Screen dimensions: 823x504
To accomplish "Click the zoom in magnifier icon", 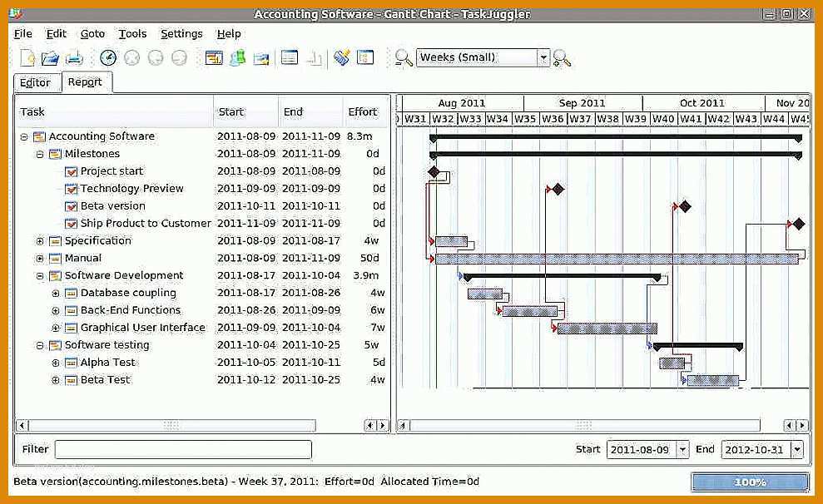I will pyautogui.click(x=563, y=57).
